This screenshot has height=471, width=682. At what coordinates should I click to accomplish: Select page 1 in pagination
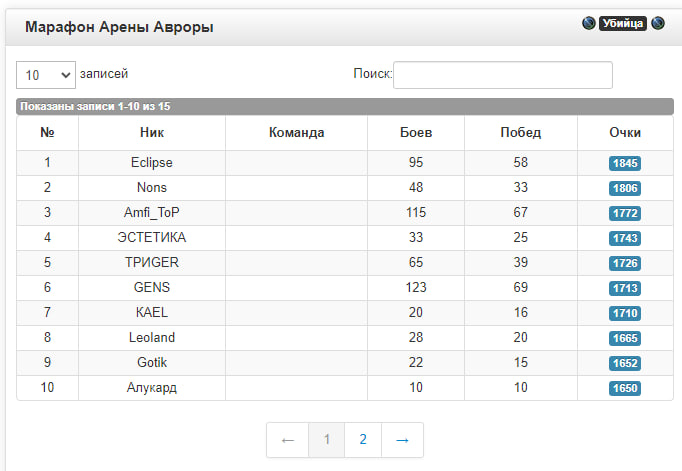326,440
